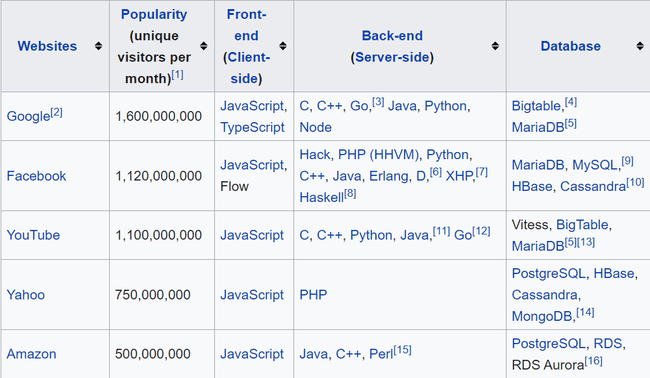Open BigTable link in YouTube row

click(x=582, y=225)
